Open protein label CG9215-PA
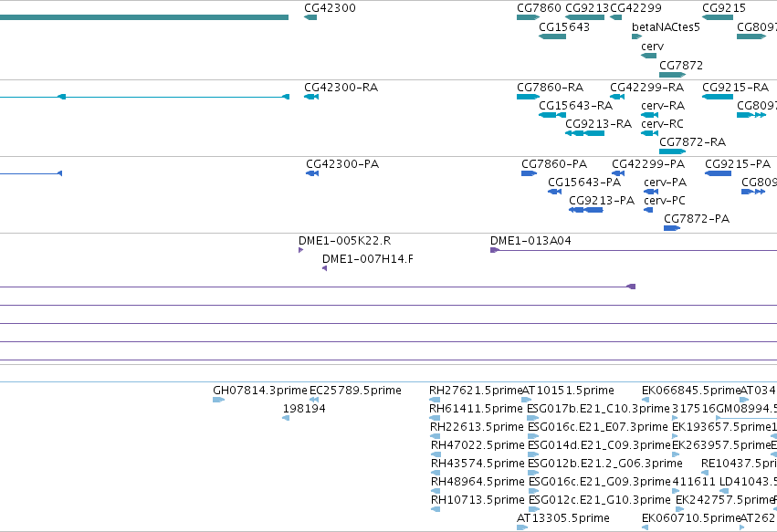 [738, 164]
